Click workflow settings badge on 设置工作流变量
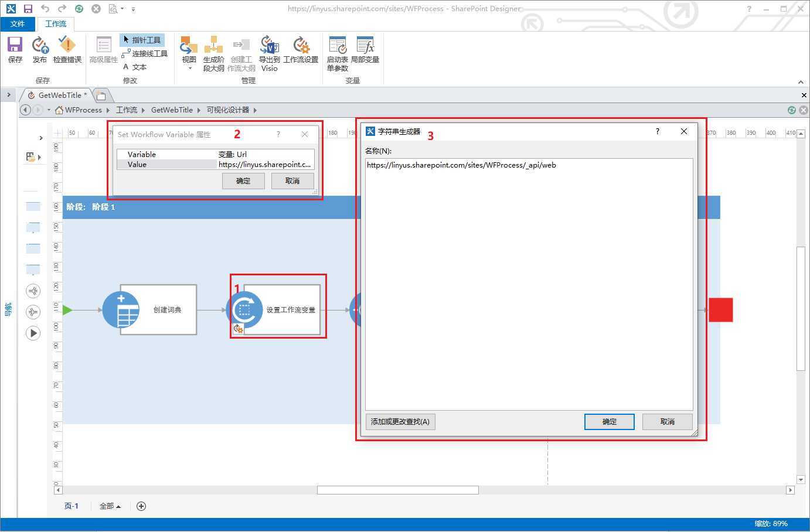 (x=238, y=329)
